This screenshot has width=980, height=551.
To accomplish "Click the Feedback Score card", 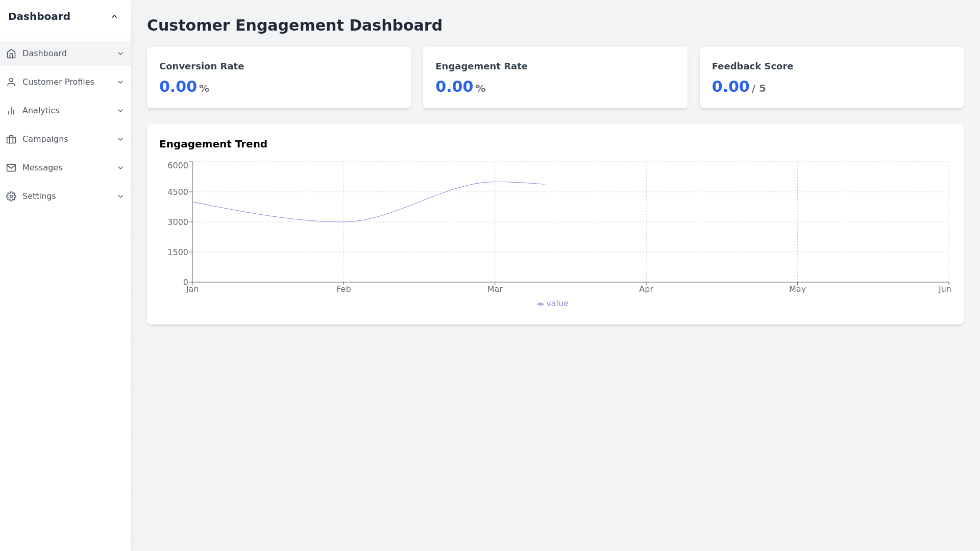I will (x=831, y=78).
